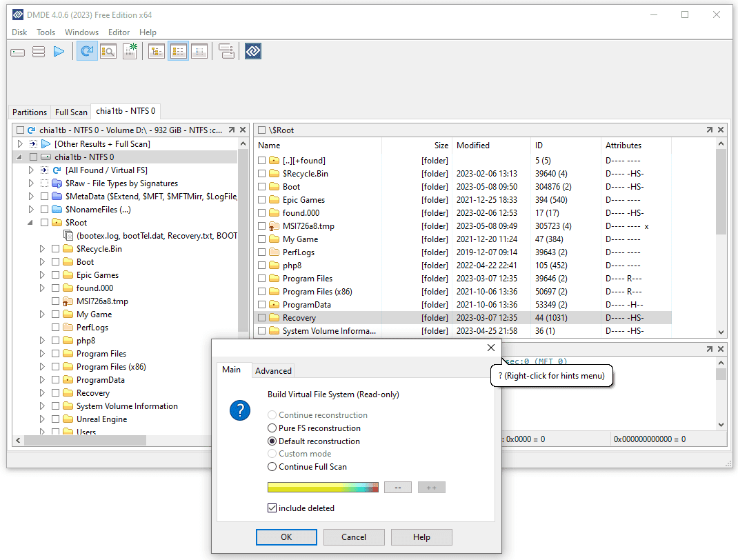Tick the checkbox for Epic Games in file list
Image resolution: width=738 pixels, height=560 pixels.
click(262, 200)
